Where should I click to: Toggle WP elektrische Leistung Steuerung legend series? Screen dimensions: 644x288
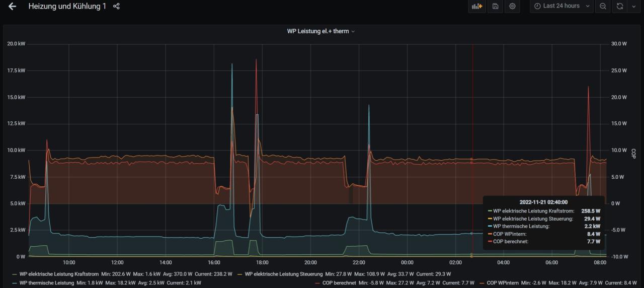[284, 274]
